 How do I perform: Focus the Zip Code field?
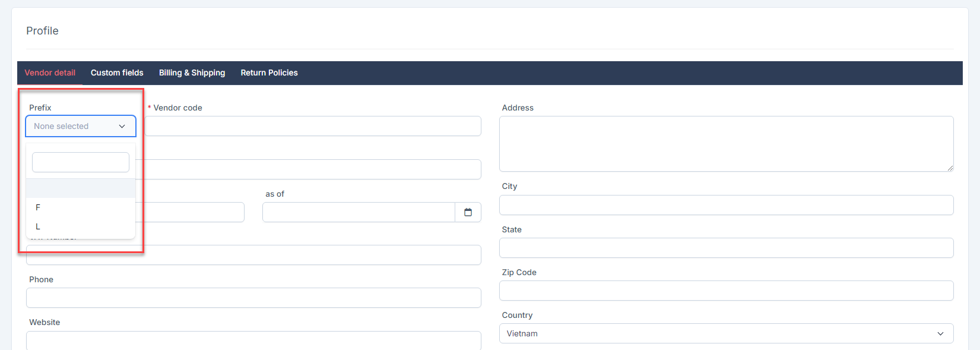[726, 291]
